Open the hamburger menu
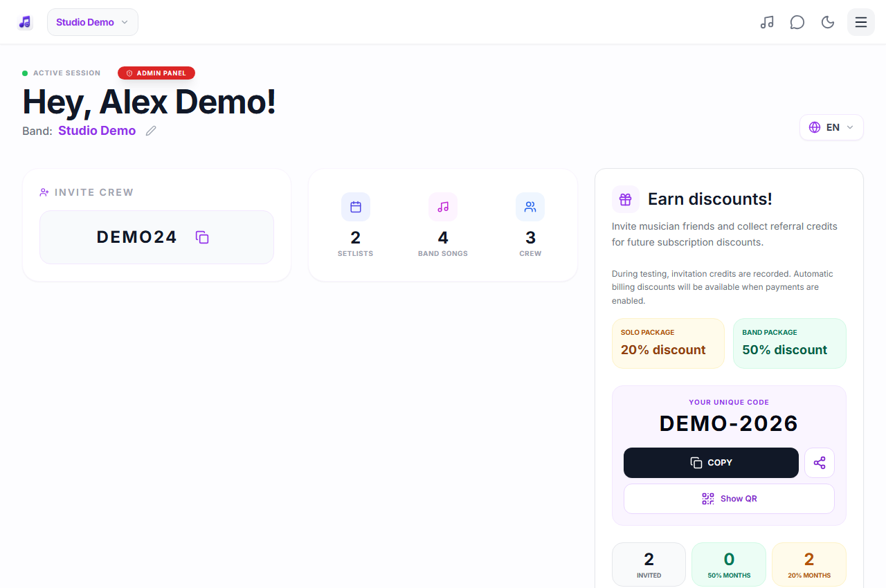This screenshot has height=588, width=886. 861,22
